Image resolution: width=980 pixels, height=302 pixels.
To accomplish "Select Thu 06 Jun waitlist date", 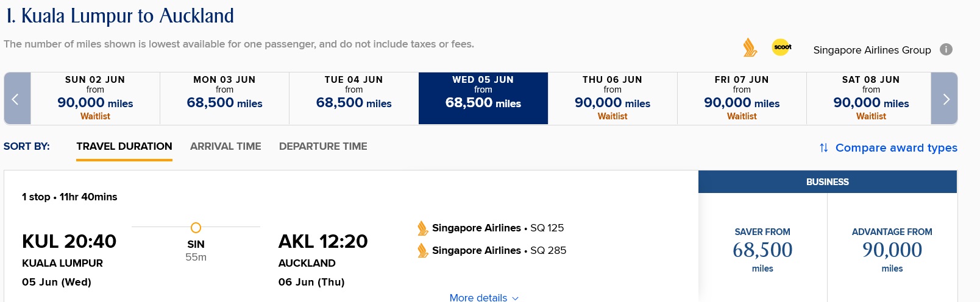I will tap(612, 99).
